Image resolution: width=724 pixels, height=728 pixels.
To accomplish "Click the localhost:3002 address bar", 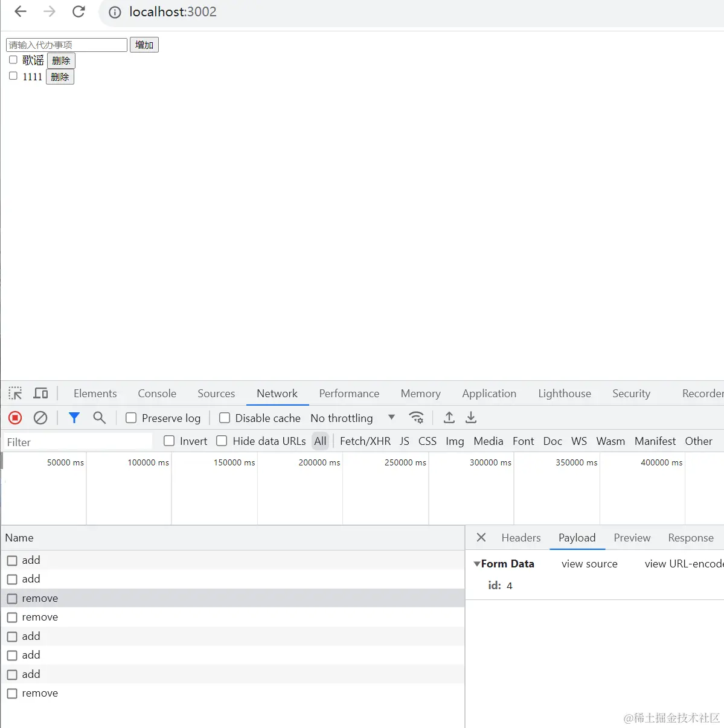I will pos(173,12).
